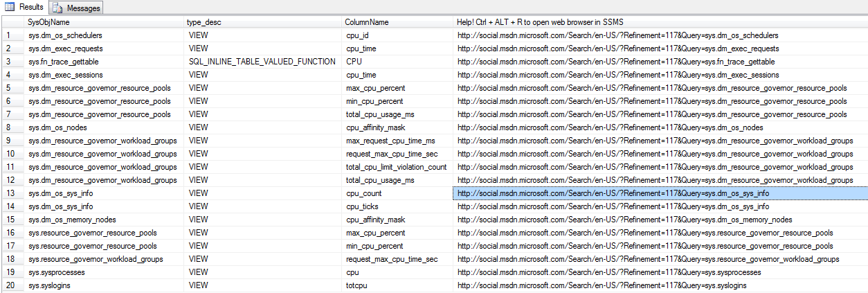Select row 13 via its row header
The image size is (868, 293).
(10, 193)
